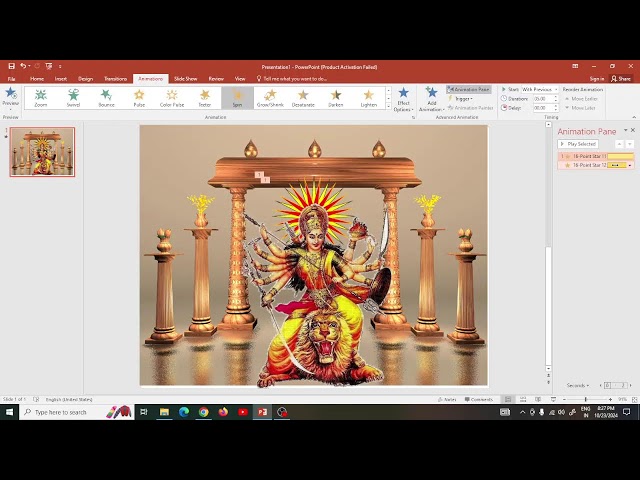Collapse the ribbon with the chevron
Screen dimensions: 640x480
point(634,117)
